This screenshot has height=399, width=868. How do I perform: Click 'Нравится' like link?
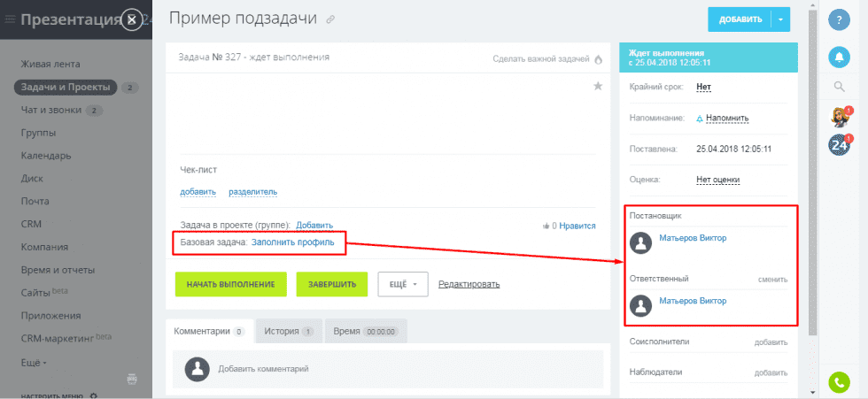(577, 226)
